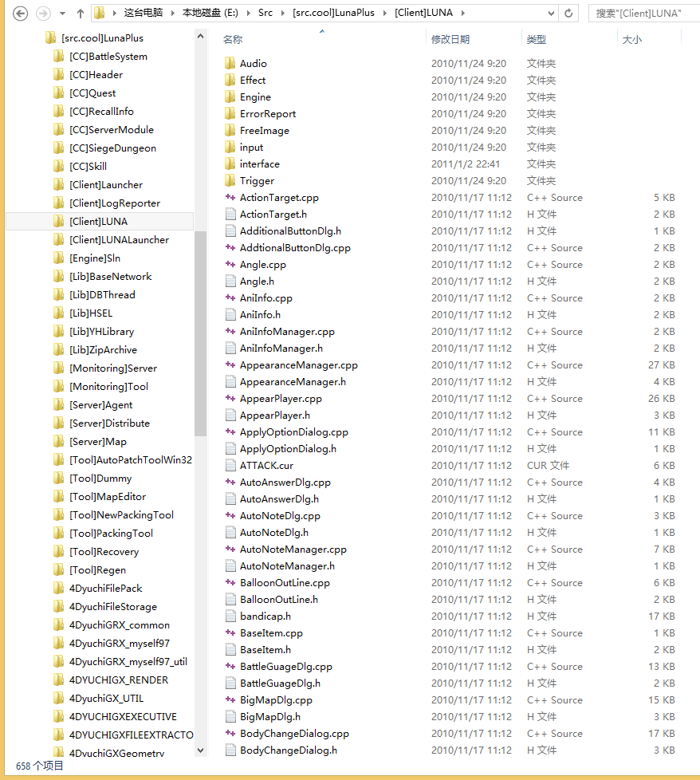The image size is (700, 780).
Task: Open [CC]BattleSystem in the folder tree
Action: [x=108, y=56]
